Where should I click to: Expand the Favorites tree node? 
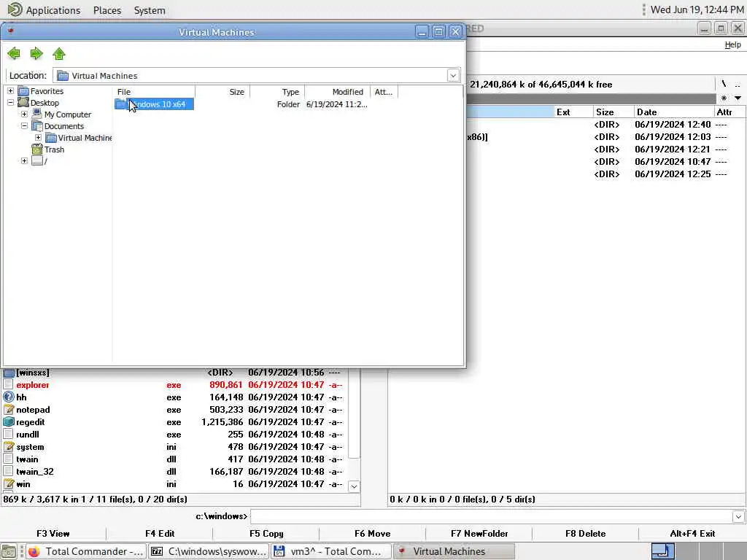pos(10,90)
